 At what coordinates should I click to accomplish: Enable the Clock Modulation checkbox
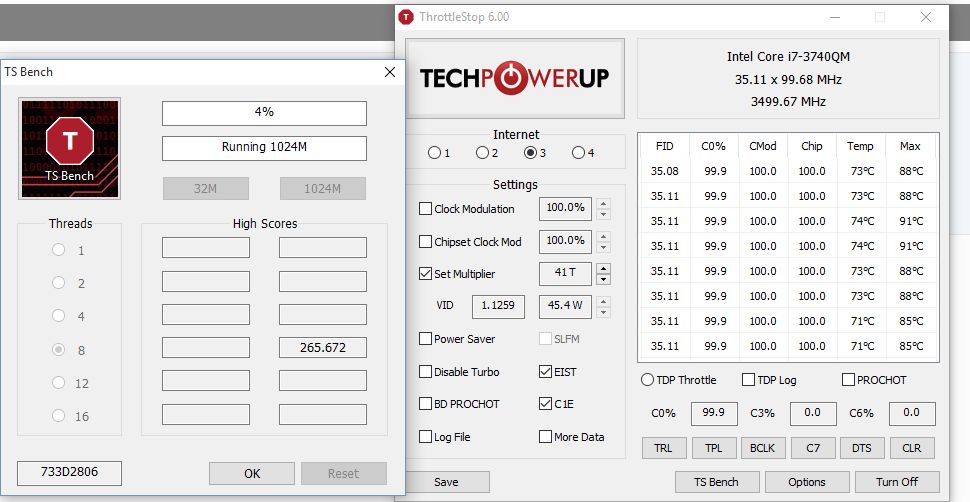click(426, 209)
